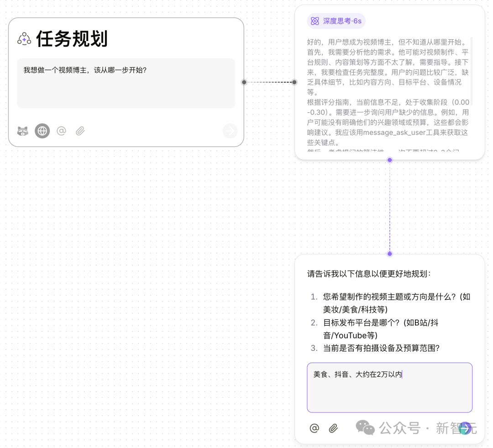Viewport: 493px width, 448px height.
Task: Attach a file using the paperclip icon
Action: pyautogui.click(x=80, y=131)
